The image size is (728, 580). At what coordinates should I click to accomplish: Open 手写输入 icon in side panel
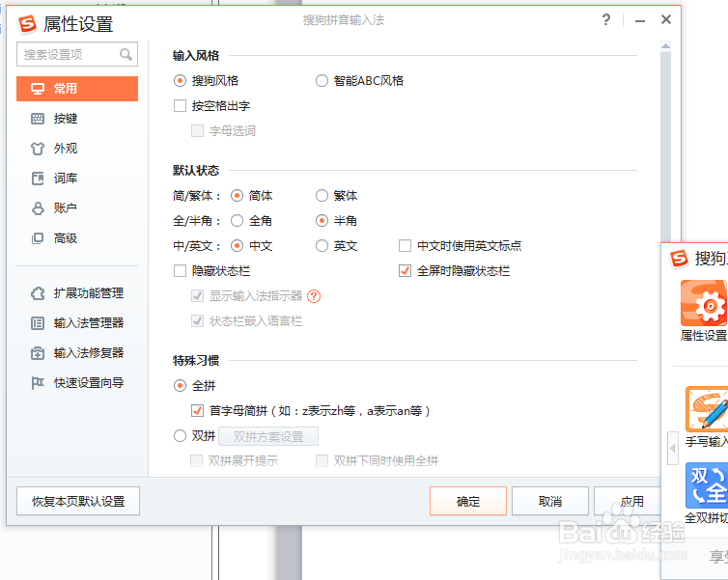(707, 409)
